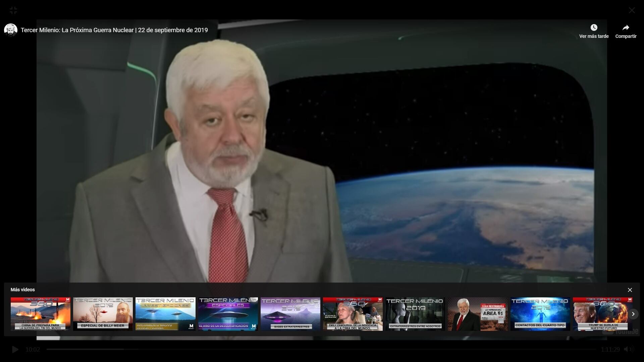Click the Compartir share arrow icon
644x362 pixels.
coord(626,27)
